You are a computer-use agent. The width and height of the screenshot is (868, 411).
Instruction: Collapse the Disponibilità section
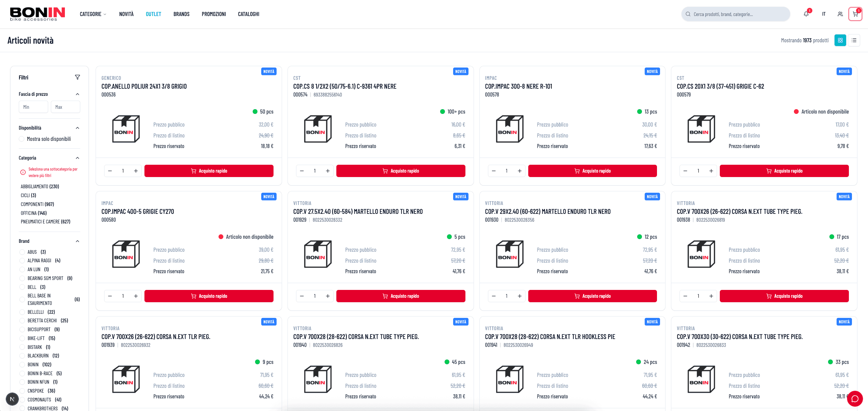[x=78, y=128]
